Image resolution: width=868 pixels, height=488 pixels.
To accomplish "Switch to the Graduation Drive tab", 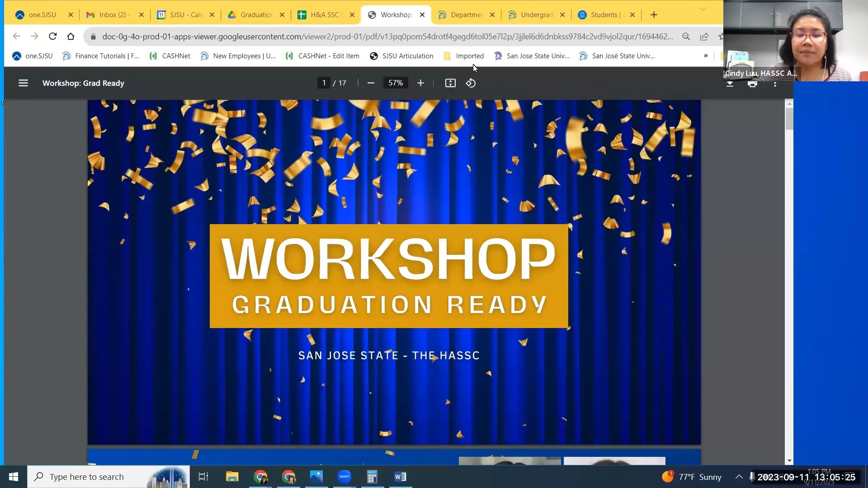I will pyautogui.click(x=256, y=15).
